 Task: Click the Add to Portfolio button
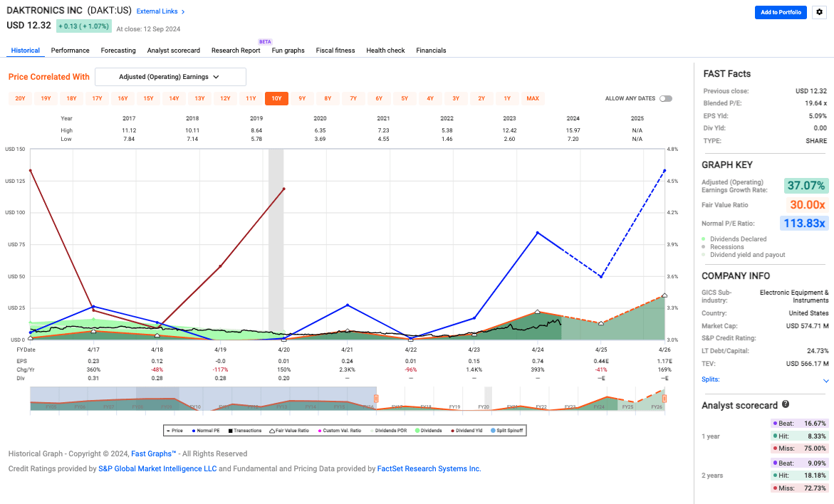coord(781,12)
